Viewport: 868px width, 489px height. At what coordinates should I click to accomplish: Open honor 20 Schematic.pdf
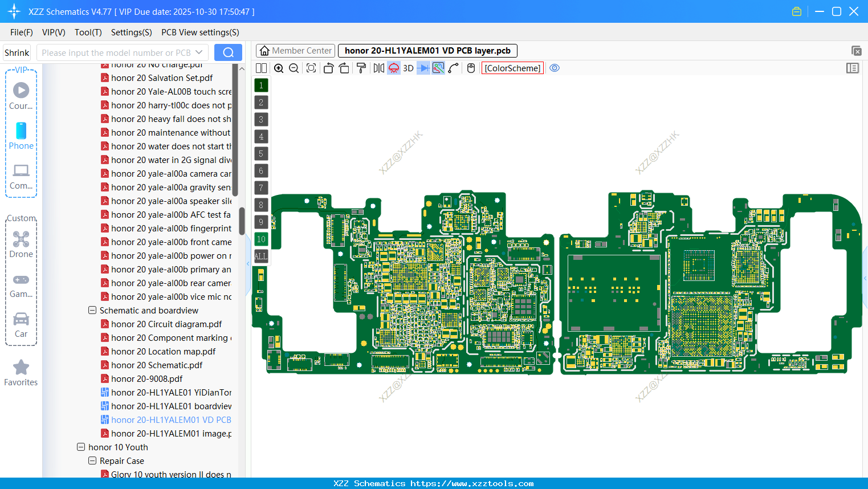click(157, 365)
